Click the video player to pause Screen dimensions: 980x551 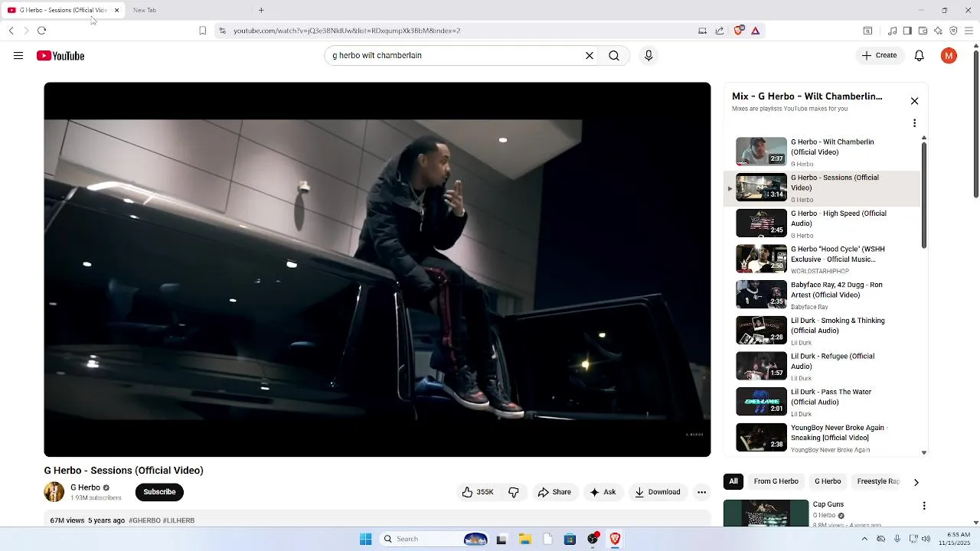pos(377,269)
